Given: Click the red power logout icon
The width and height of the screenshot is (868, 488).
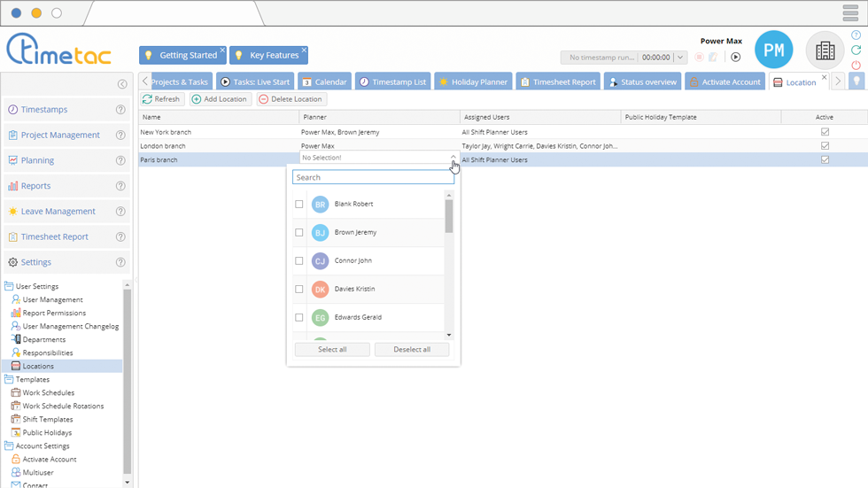Looking at the screenshot, I should pyautogui.click(x=856, y=66).
